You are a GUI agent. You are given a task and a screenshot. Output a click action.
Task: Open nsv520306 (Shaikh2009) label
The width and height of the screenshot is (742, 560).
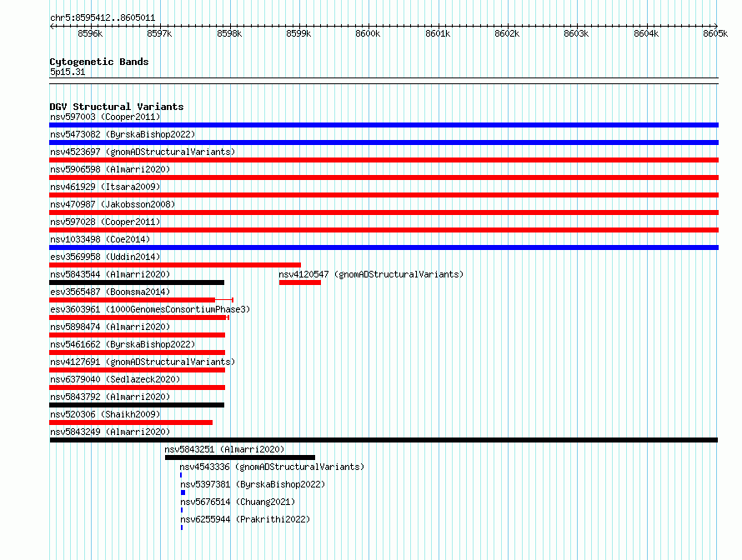[105, 414]
